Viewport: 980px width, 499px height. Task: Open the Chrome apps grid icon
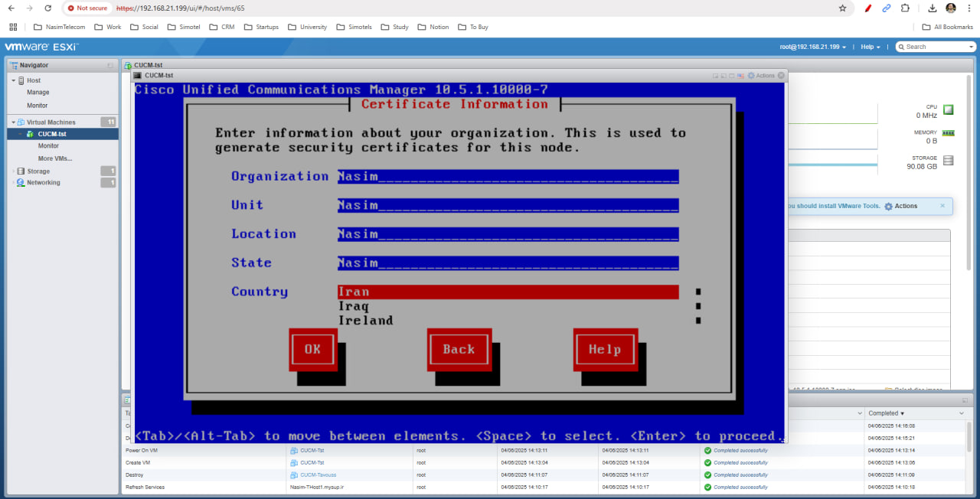click(x=13, y=27)
